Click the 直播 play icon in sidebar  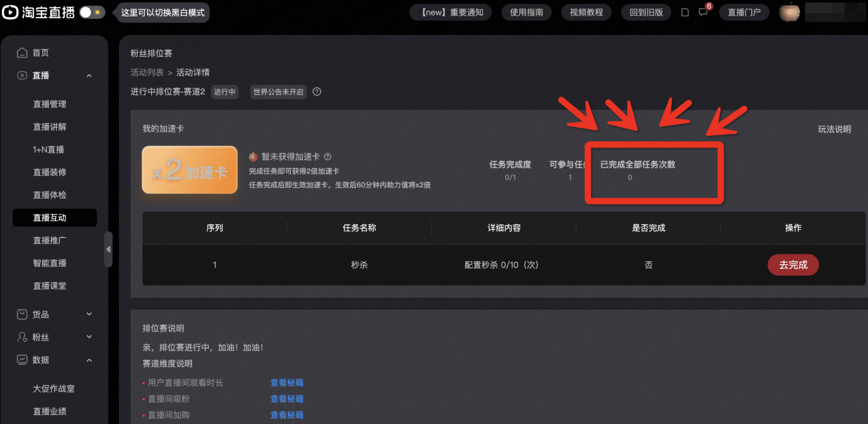click(x=21, y=75)
